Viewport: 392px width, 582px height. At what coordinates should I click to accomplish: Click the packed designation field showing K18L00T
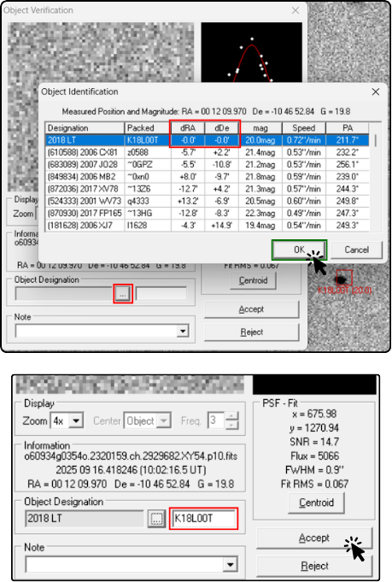[x=203, y=518]
